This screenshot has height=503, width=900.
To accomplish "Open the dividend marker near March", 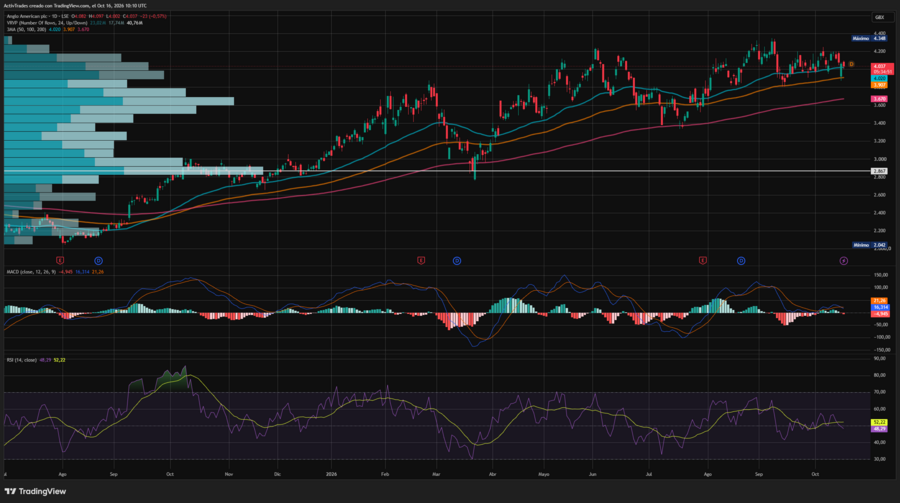I will [457, 261].
